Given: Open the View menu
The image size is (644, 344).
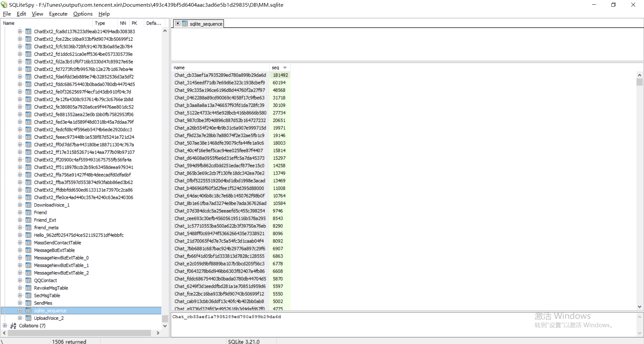Looking at the screenshot, I should [37, 14].
